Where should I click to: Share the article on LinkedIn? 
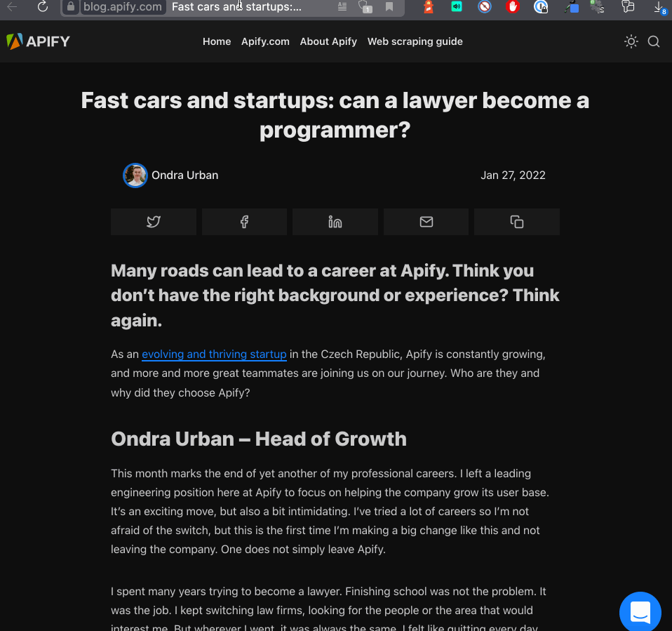tap(335, 222)
